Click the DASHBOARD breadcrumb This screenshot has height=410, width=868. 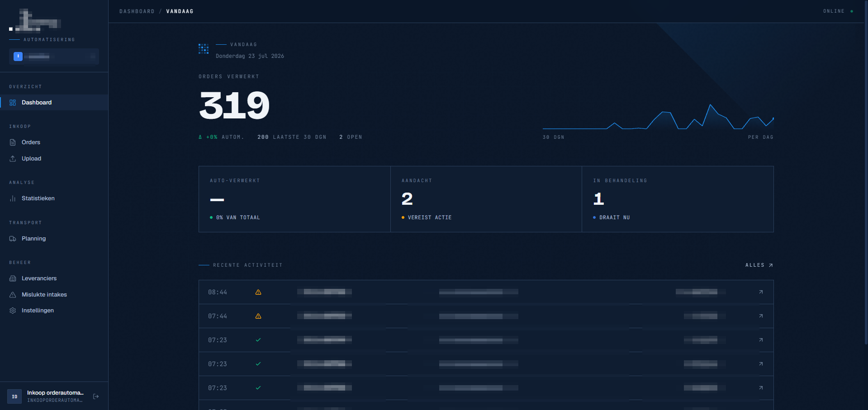[x=137, y=11]
